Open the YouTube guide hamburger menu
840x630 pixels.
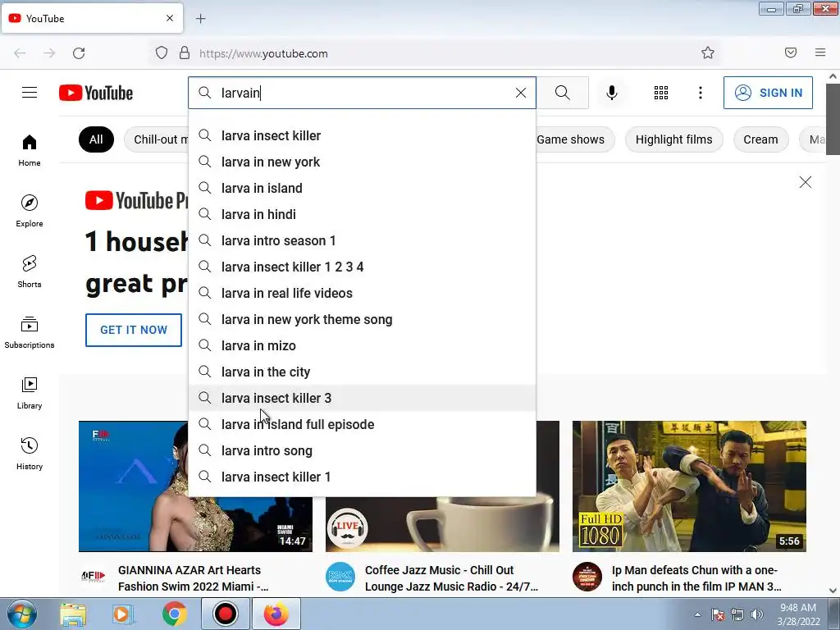30,93
